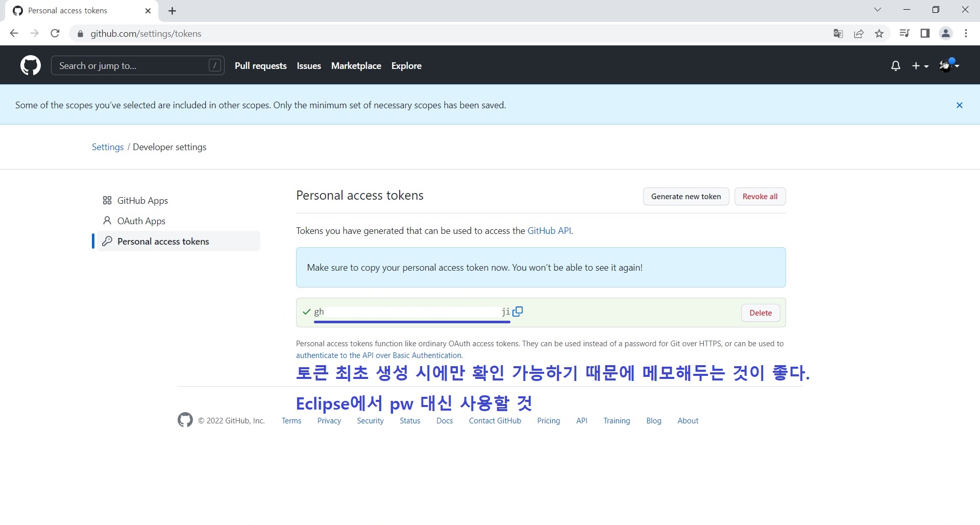Open Status in the footer
Screen dimensions: 980x525
point(410,421)
